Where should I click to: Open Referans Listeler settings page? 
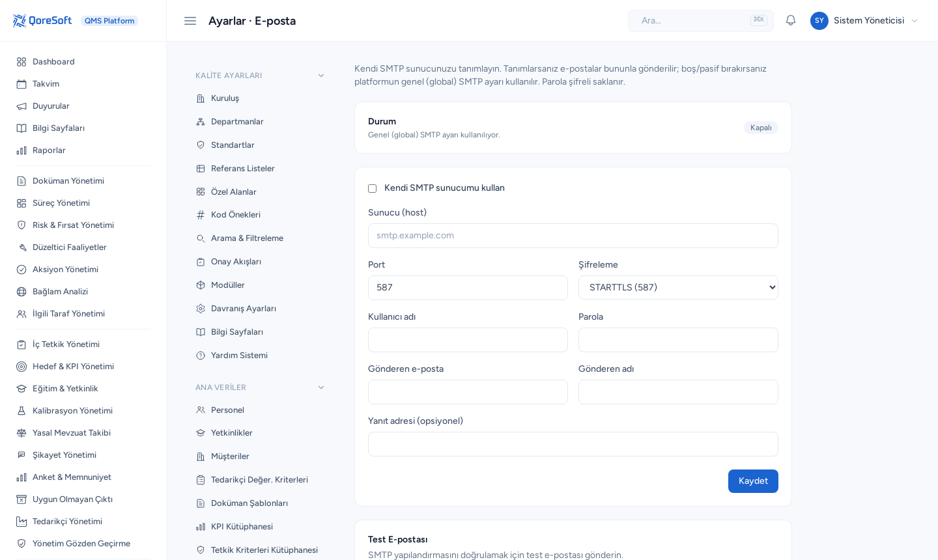click(x=261, y=169)
